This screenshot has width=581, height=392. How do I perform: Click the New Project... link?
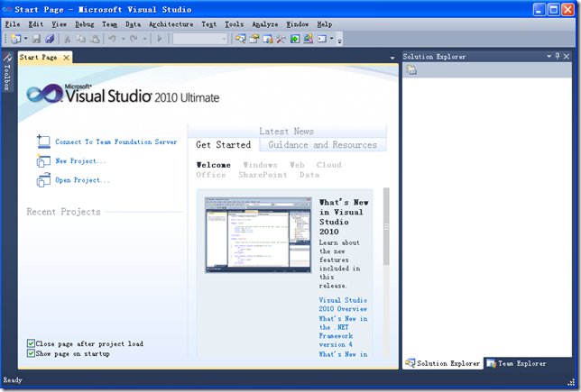pos(80,161)
